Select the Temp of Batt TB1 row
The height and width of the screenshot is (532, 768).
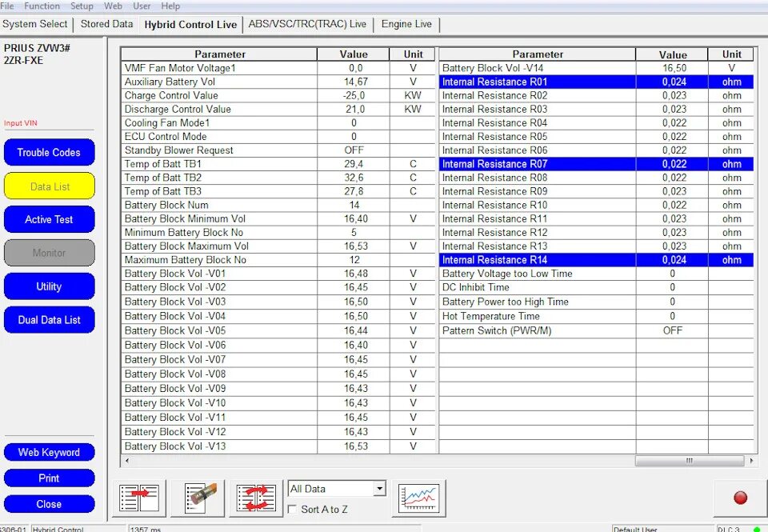pos(278,164)
